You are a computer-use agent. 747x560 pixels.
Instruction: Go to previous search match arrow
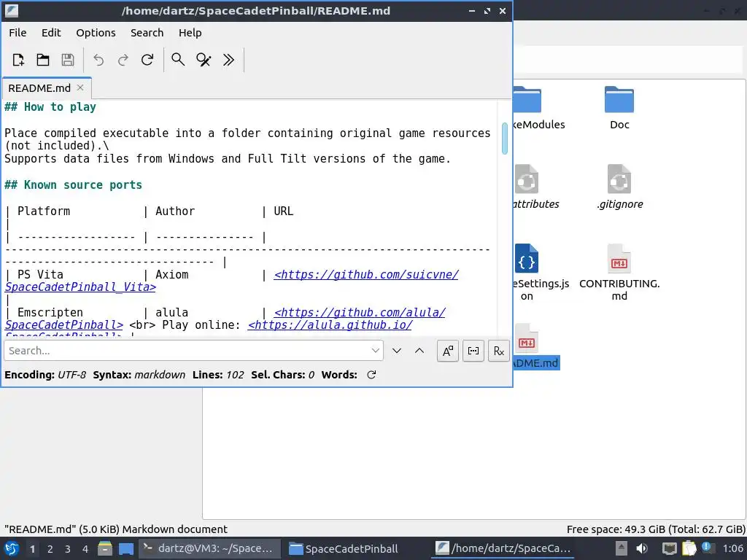tap(419, 351)
